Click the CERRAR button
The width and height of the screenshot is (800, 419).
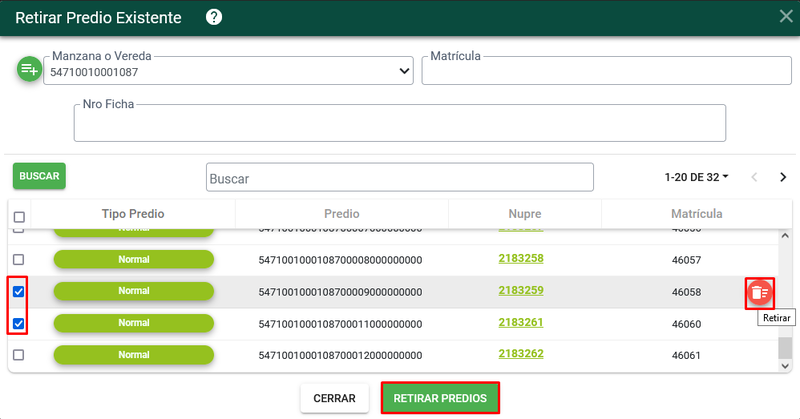click(334, 398)
